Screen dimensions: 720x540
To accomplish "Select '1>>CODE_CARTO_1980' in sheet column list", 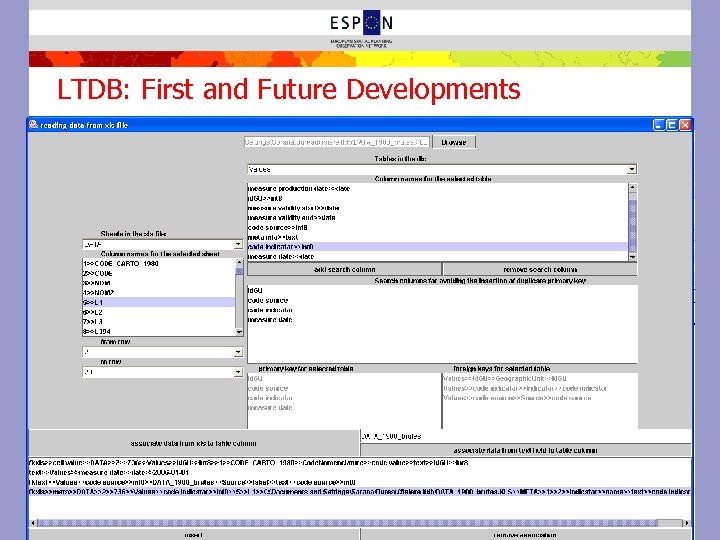I will [159, 264].
